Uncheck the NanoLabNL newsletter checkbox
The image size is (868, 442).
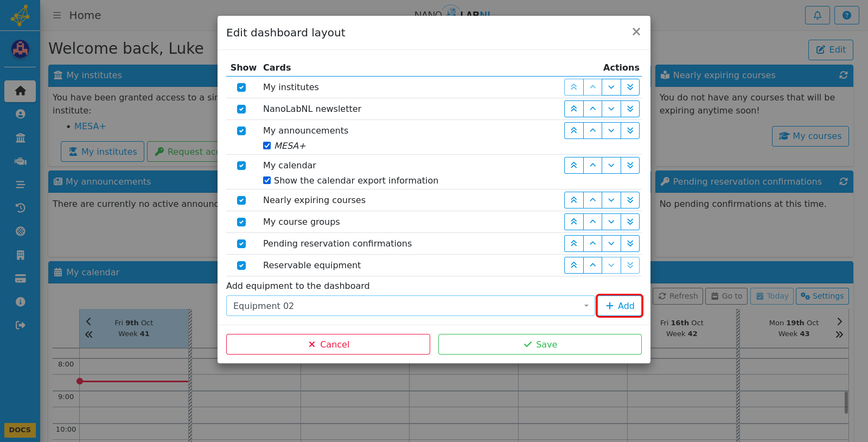pyautogui.click(x=241, y=109)
